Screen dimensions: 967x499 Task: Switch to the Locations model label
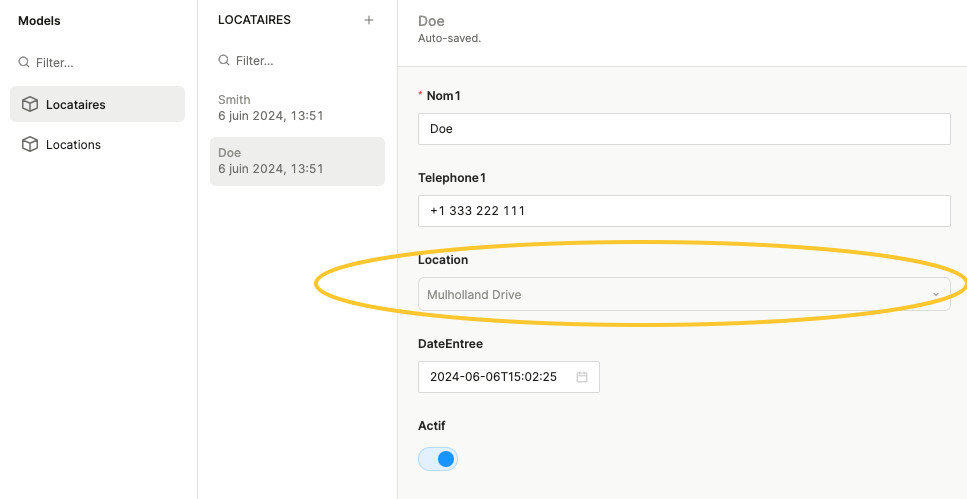73,145
